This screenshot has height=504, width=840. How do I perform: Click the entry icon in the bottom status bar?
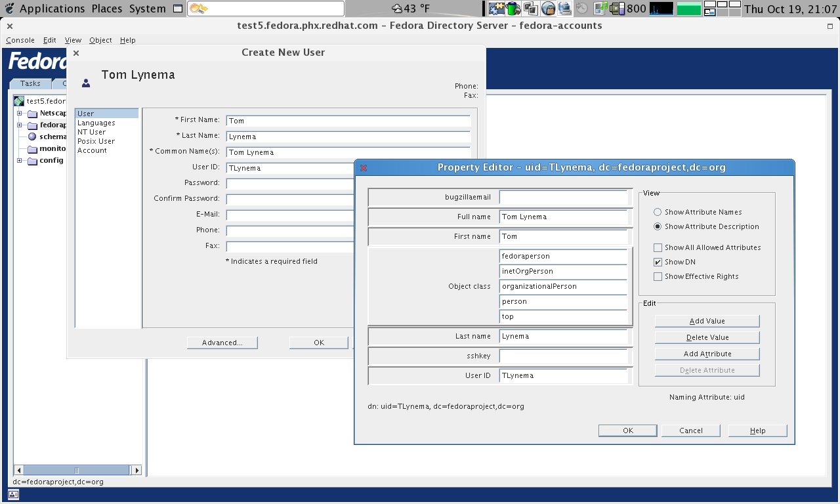pos(14,493)
